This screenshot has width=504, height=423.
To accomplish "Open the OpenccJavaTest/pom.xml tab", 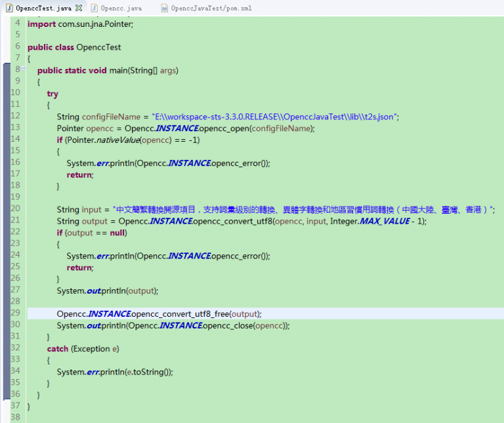I will click(210, 9).
